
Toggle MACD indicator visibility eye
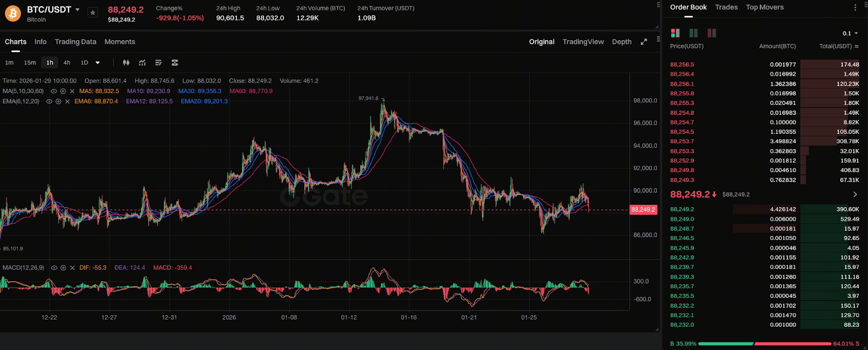click(x=54, y=268)
